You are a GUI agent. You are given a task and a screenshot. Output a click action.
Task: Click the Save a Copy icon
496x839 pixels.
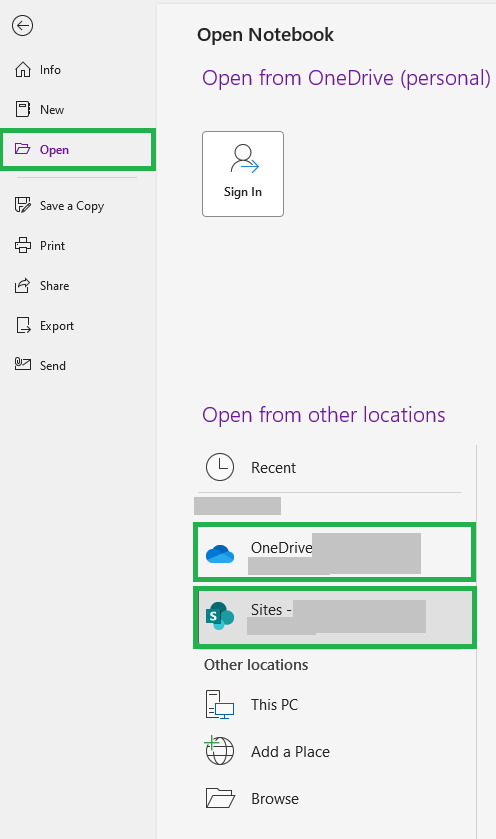tap(22, 205)
